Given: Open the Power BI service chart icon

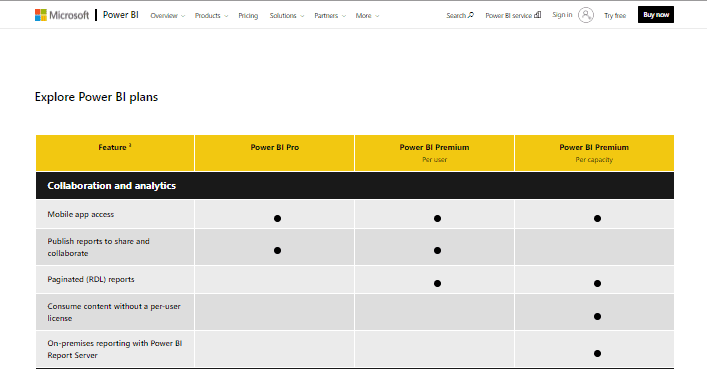Looking at the screenshot, I should (x=537, y=15).
